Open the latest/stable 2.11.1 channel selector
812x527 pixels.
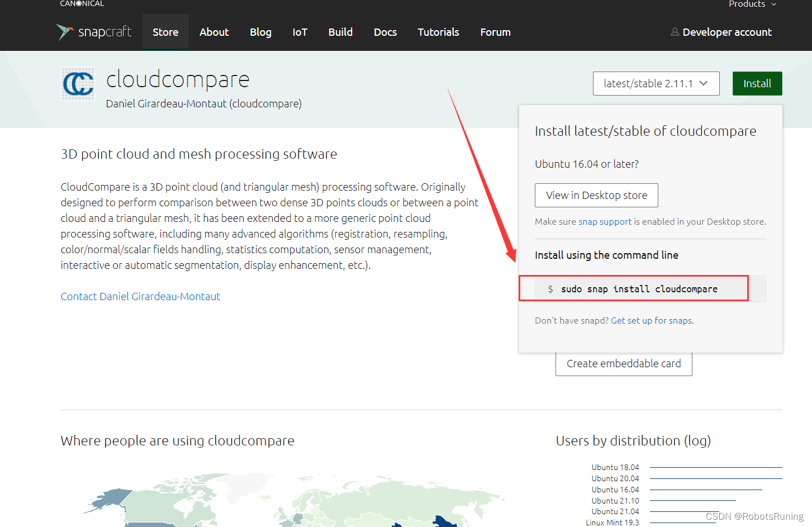(x=656, y=83)
